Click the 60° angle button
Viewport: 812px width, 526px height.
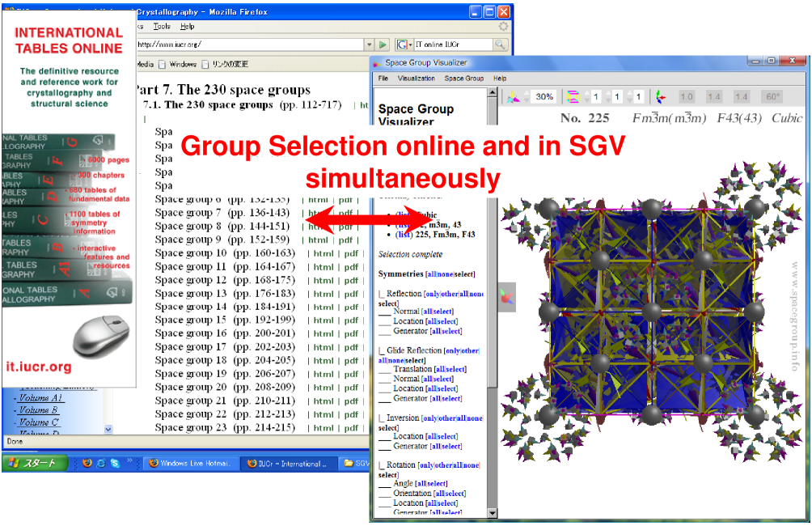point(772,97)
